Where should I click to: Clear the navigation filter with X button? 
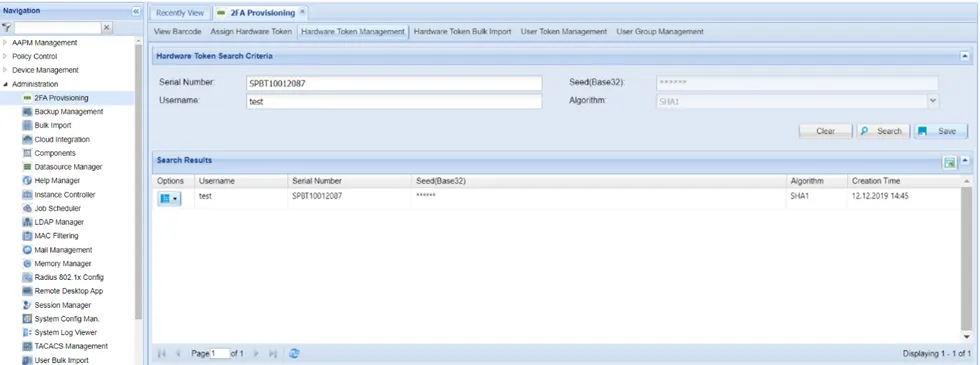point(107,28)
